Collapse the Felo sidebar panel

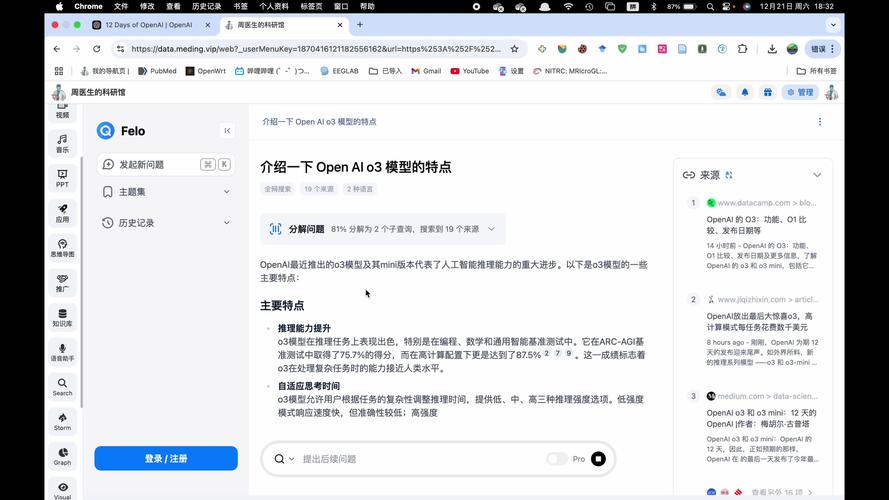click(227, 130)
